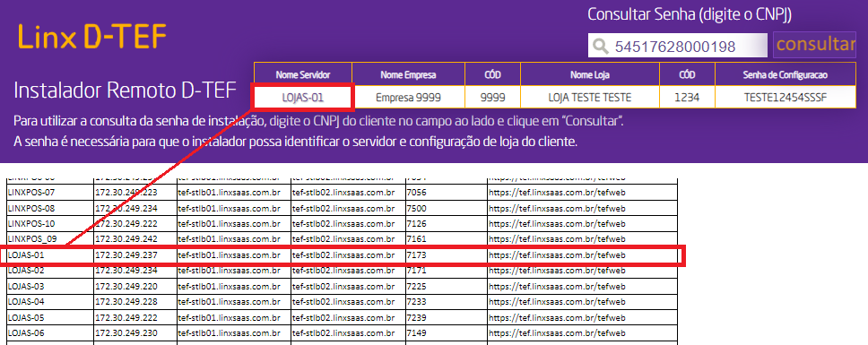Click the 9999 company code cell

tap(492, 98)
